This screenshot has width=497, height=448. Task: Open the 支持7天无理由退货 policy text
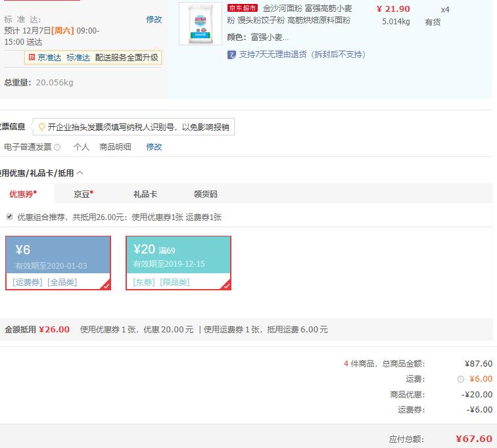coord(302,55)
